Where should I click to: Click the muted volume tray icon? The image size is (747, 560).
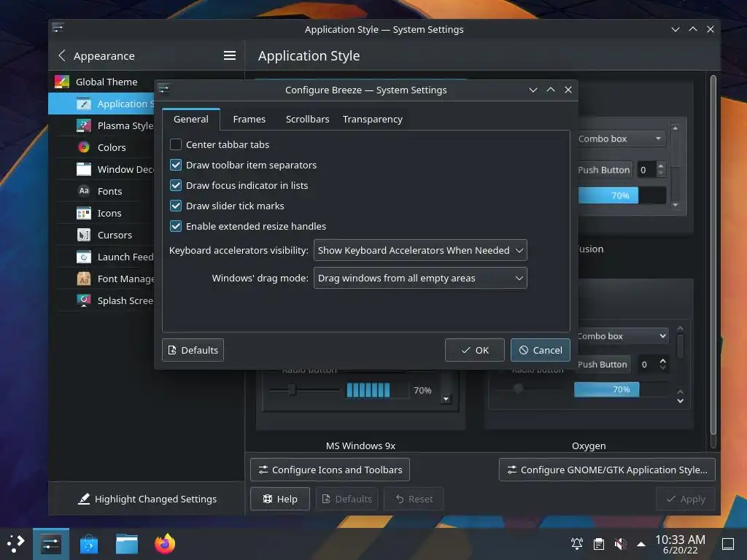620,543
